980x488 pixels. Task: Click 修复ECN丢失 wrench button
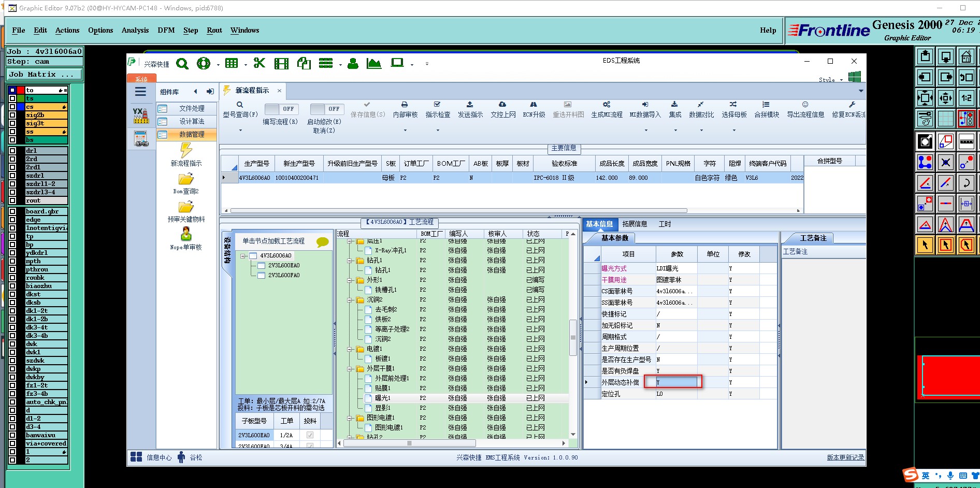click(x=849, y=110)
